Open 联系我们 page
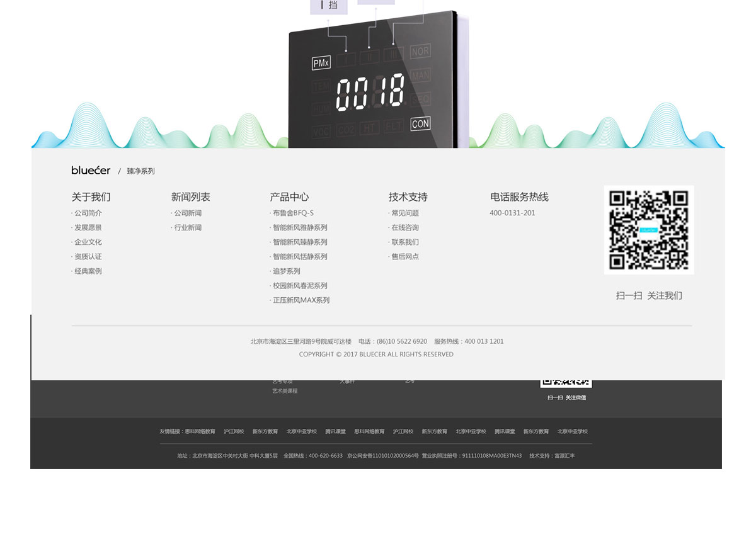The height and width of the screenshot is (544, 756). click(404, 242)
